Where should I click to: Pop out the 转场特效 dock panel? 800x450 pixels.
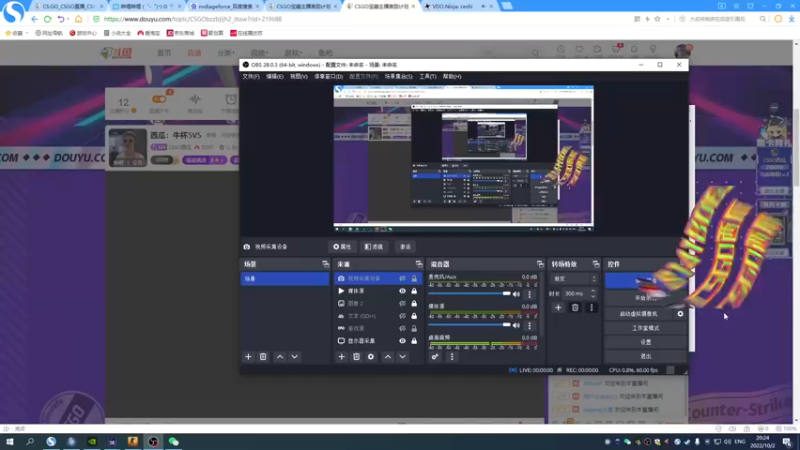pyautogui.click(x=595, y=264)
